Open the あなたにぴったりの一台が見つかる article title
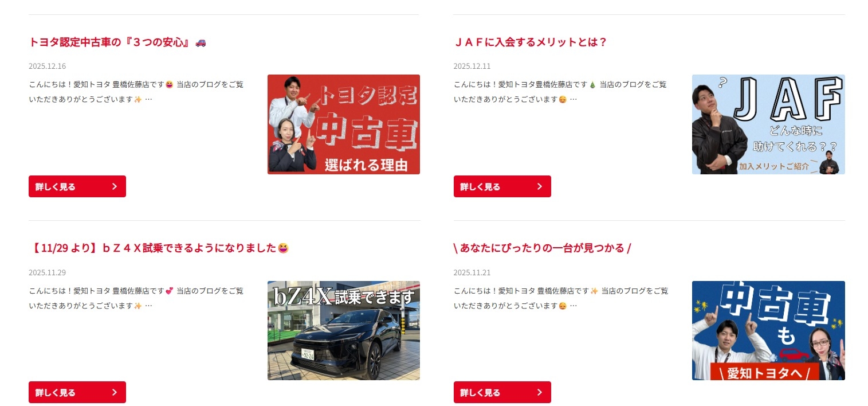 542,248
